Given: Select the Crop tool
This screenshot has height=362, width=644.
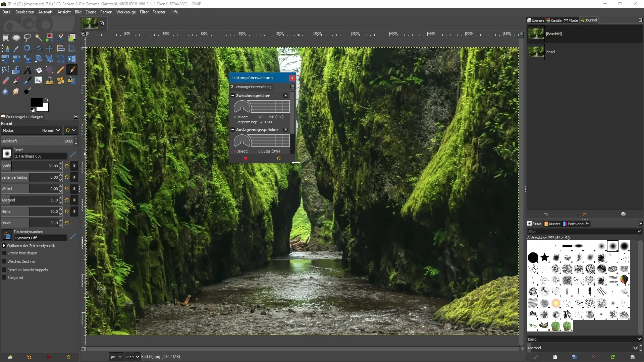Looking at the screenshot, I should (72, 49).
